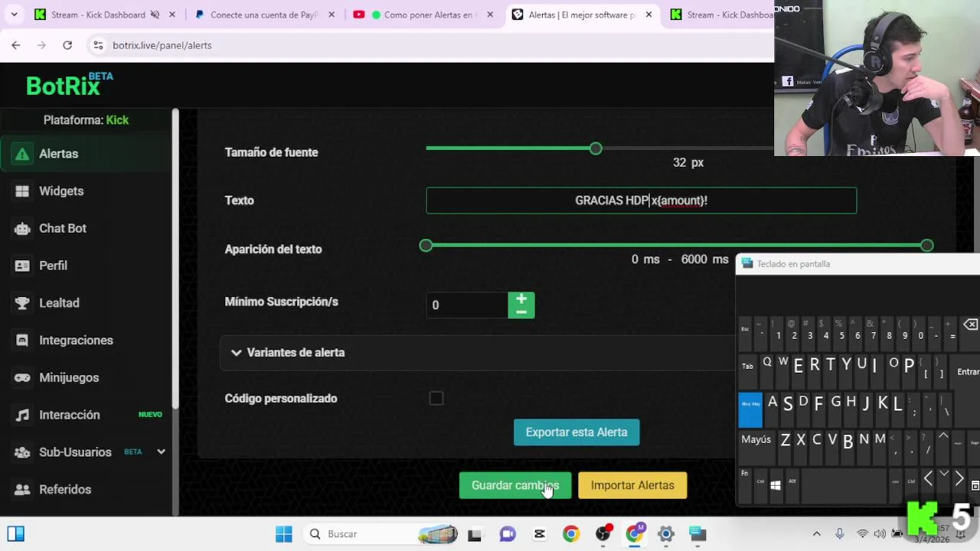Viewport: 980px width, 551px height.
Task: Click Guardar cambios button
Action: (x=515, y=485)
